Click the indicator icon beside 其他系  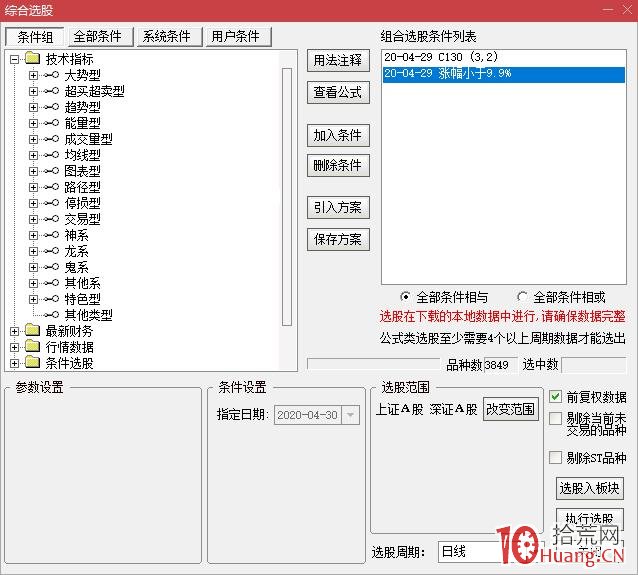point(52,283)
